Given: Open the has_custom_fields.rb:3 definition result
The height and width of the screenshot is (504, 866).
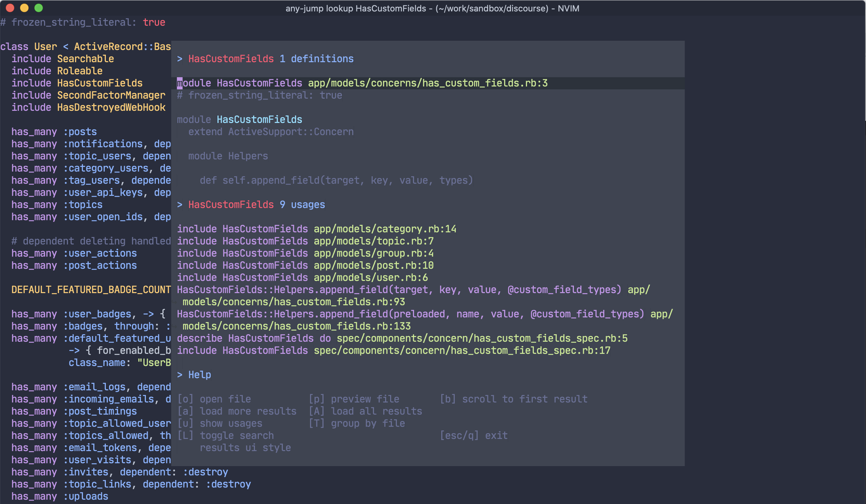Looking at the screenshot, I should click(x=427, y=83).
